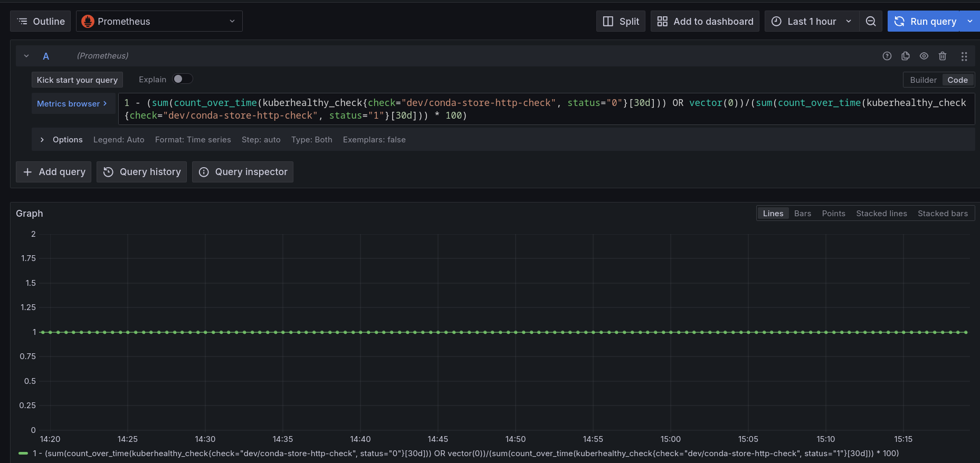Open query help icon

pyautogui.click(x=887, y=56)
